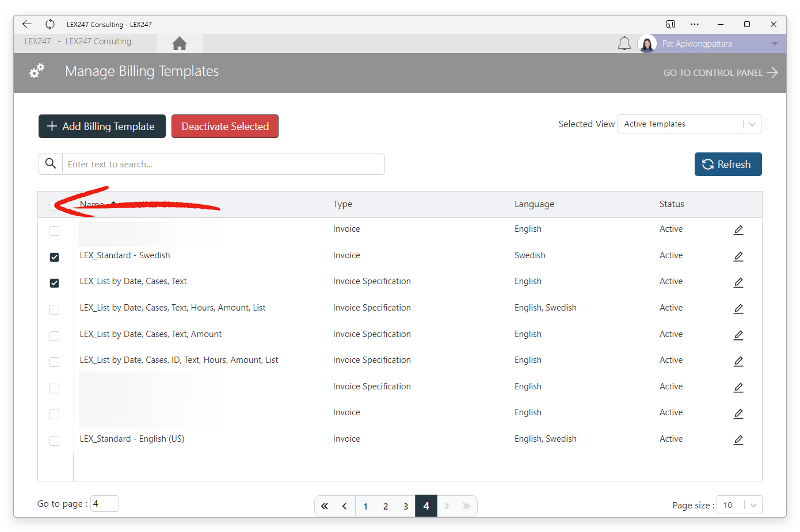800x532 pixels.
Task: Click the Refresh button
Action: point(728,164)
